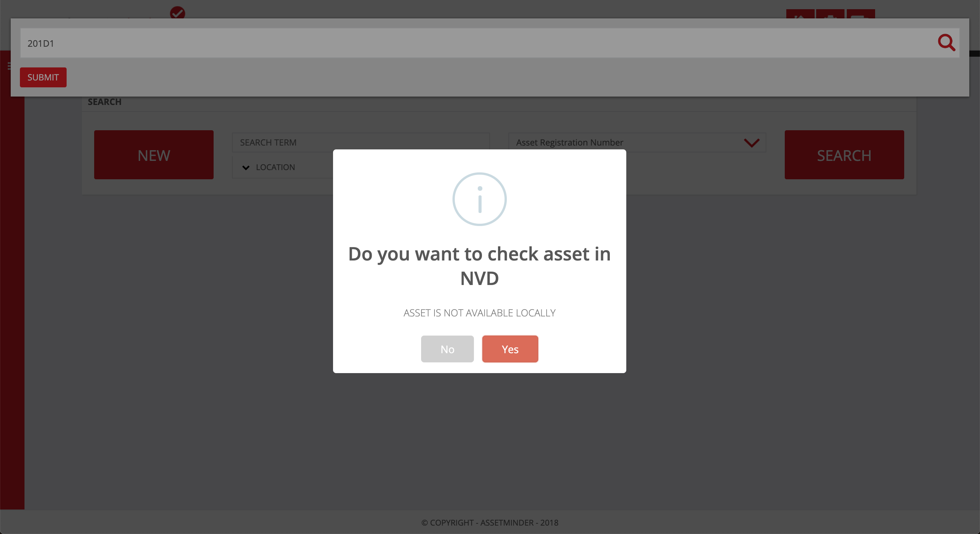Open the gear settings icon in the header
This screenshot has width=980, height=534.
coord(830,14)
